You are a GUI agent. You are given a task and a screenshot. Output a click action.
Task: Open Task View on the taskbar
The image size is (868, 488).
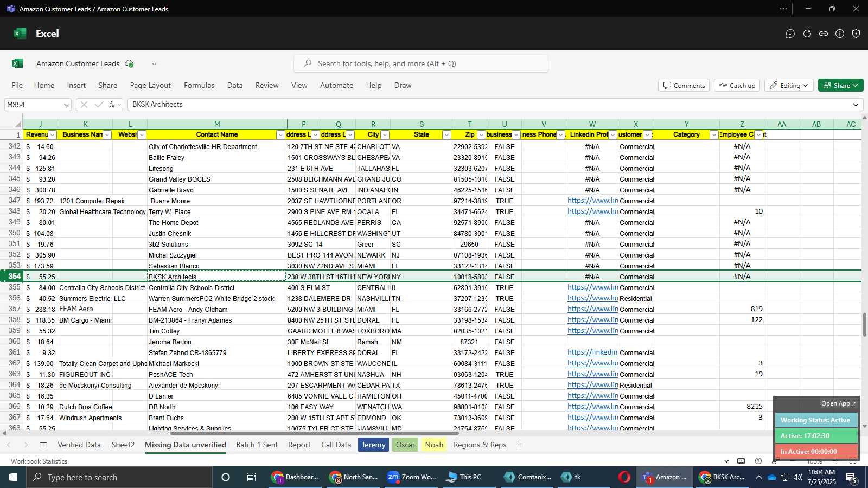[x=252, y=477]
